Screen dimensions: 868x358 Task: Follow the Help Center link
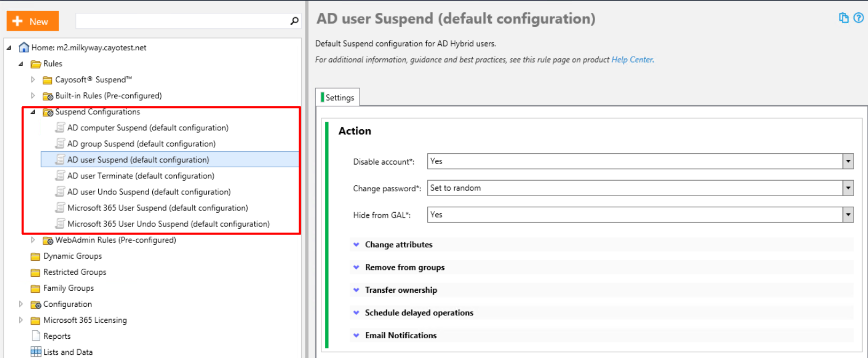(x=632, y=59)
